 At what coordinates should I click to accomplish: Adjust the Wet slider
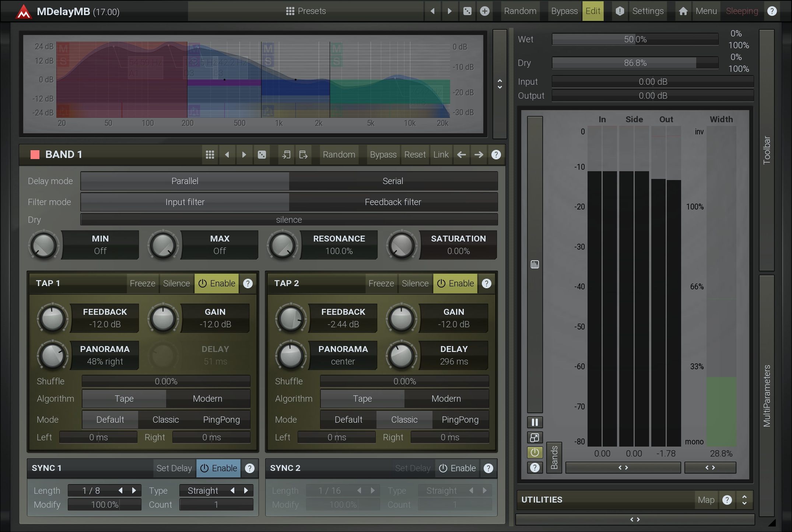pyautogui.click(x=635, y=39)
